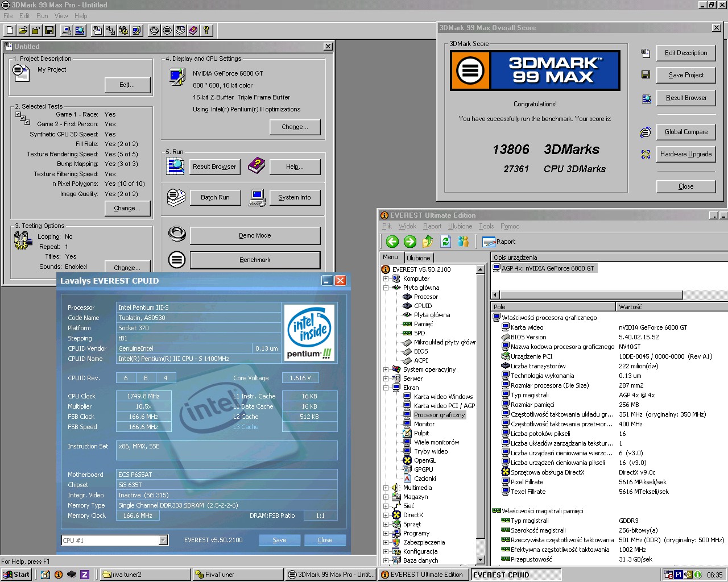
Task: Click Global Compare in score window
Action: point(686,132)
